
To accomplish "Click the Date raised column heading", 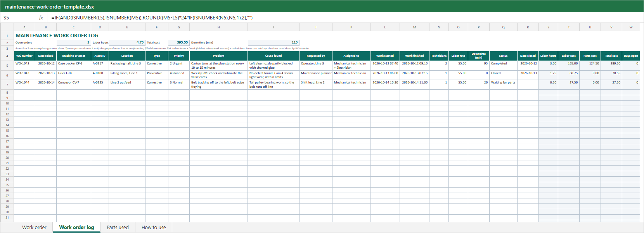I will click(46, 56).
